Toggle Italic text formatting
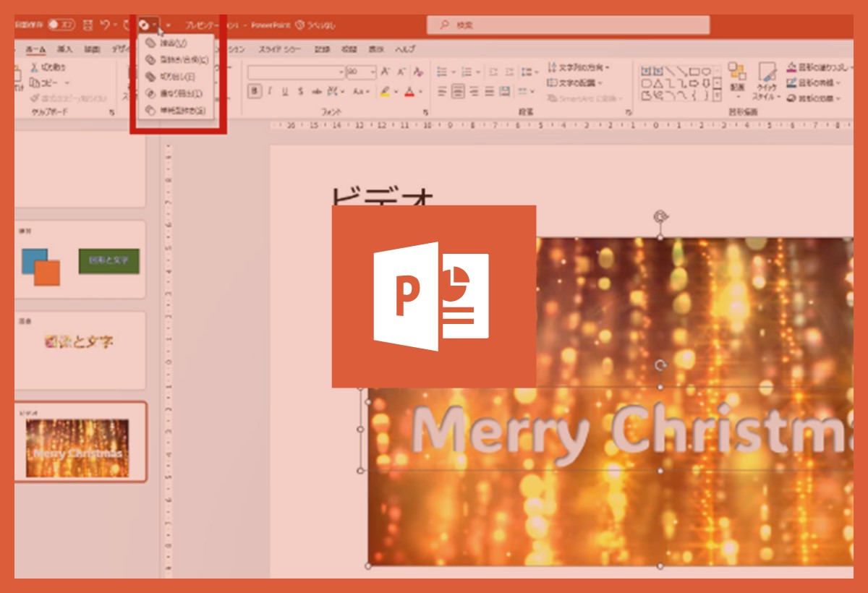This screenshot has height=593, width=868. point(270,91)
